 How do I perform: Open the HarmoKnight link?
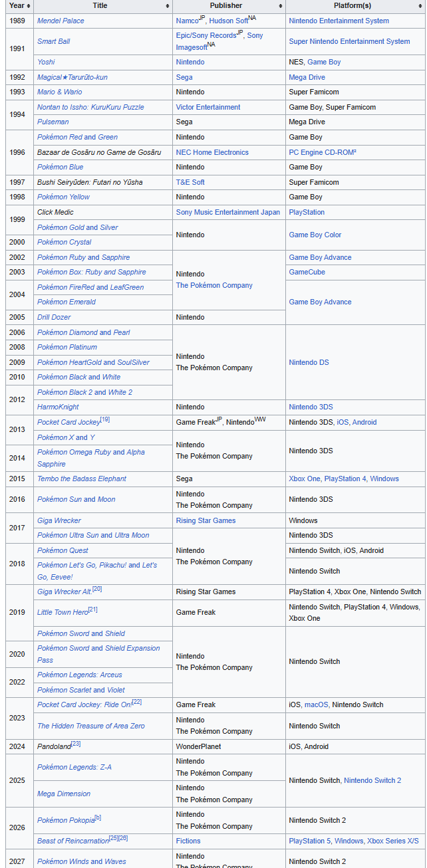[58, 407]
